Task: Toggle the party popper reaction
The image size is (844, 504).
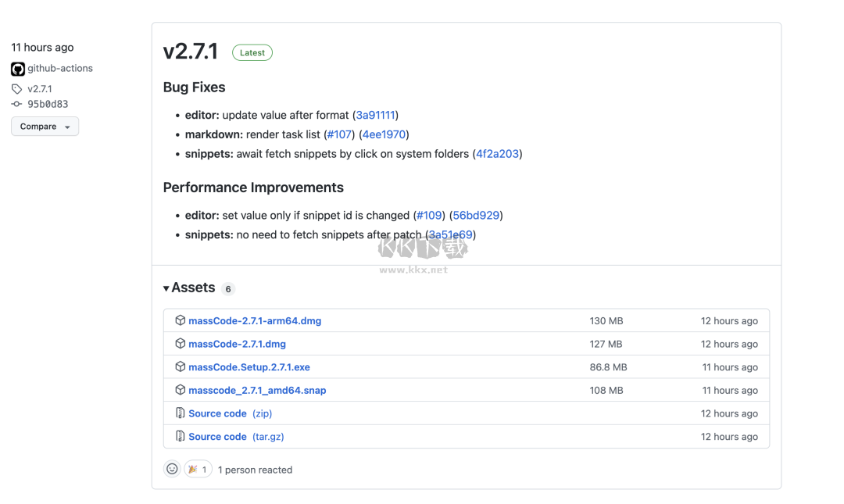Action: [198, 469]
